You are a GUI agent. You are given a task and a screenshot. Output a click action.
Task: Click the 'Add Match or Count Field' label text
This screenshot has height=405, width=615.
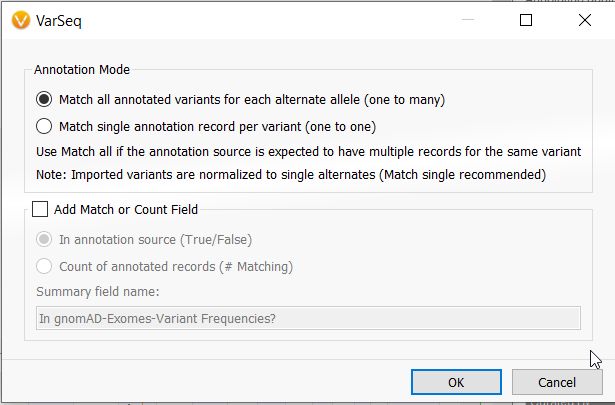[x=126, y=209]
